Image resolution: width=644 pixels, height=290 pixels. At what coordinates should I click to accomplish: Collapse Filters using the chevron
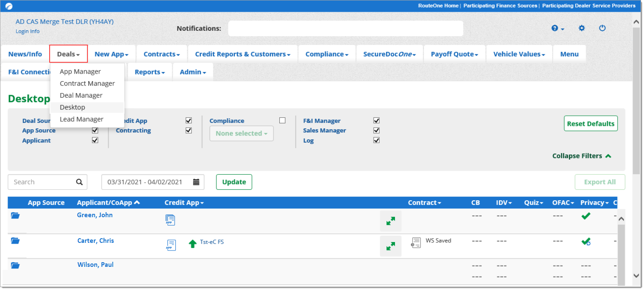click(x=608, y=156)
